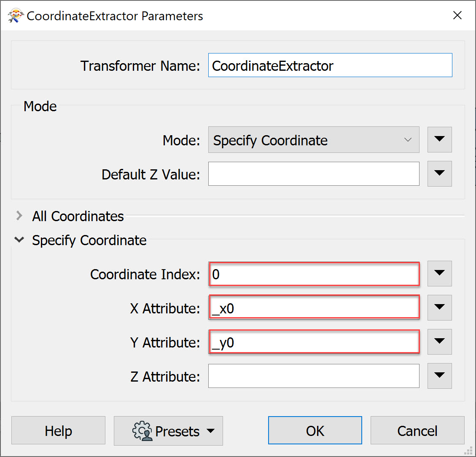Expand the All Coordinates section

tap(19, 216)
